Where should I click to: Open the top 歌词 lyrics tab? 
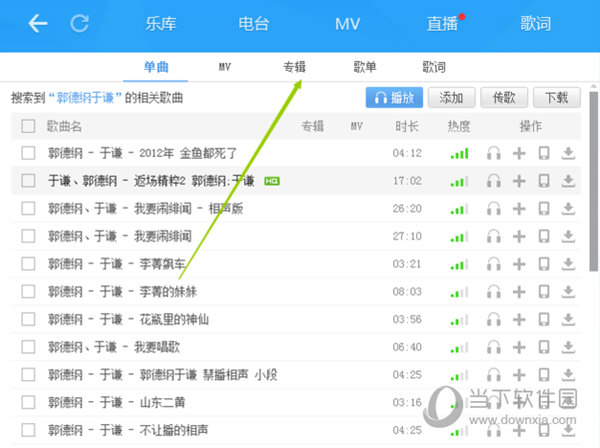[x=536, y=24]
